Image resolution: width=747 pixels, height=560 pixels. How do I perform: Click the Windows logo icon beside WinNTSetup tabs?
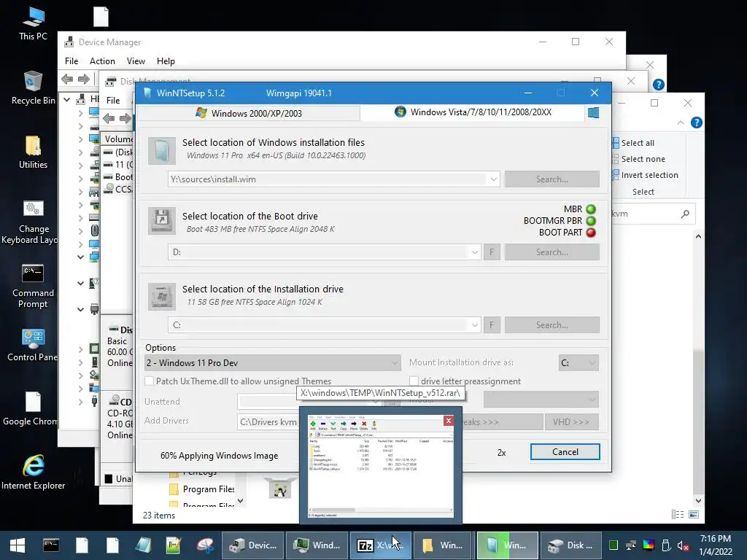(x=593, y=113)
